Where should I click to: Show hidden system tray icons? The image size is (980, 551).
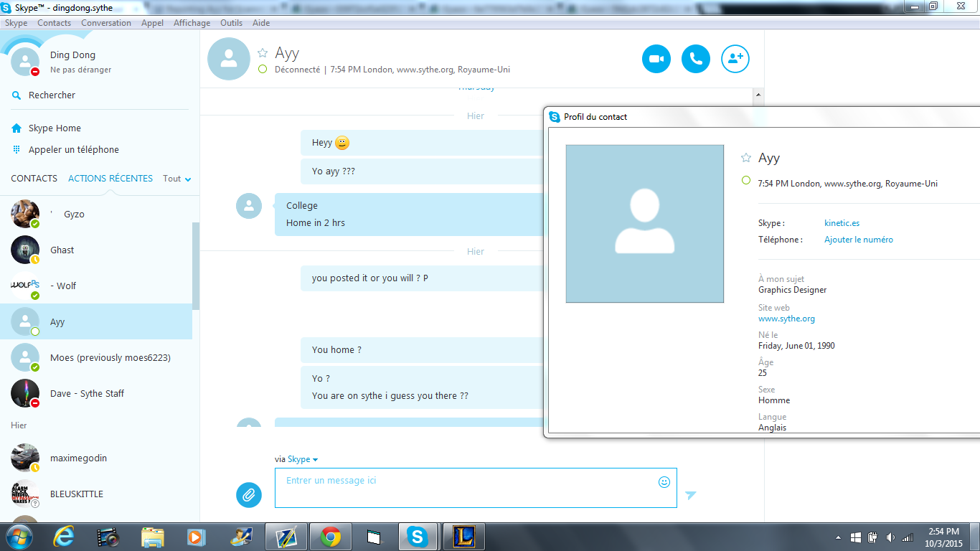point(839,537)
